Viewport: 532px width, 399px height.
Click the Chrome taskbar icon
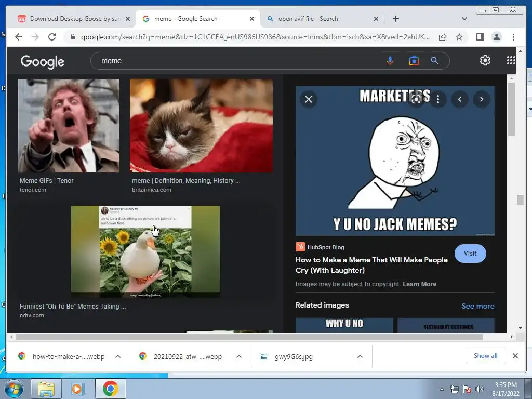tap(110, 389)
